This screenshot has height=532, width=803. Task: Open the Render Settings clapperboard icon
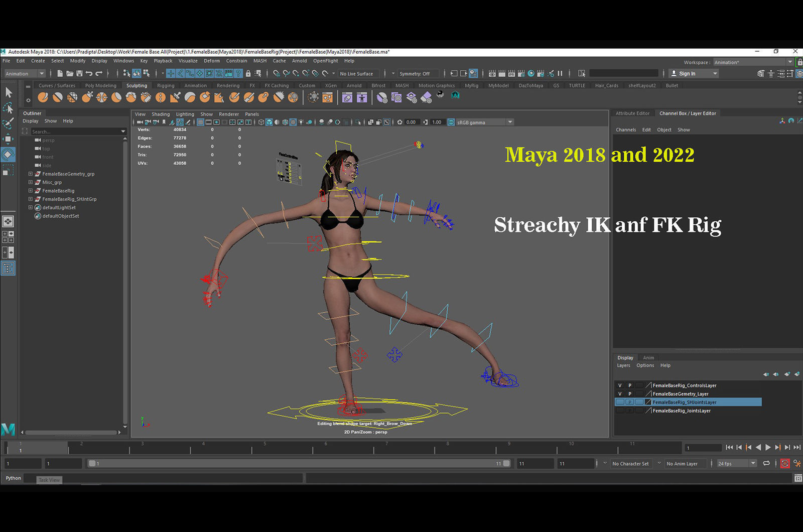coord(521,73)
